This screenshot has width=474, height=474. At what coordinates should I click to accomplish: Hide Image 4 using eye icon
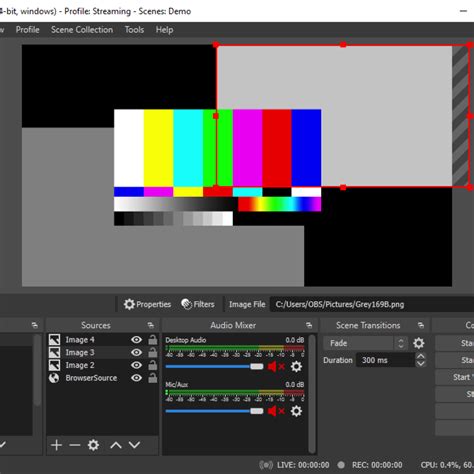136,340
